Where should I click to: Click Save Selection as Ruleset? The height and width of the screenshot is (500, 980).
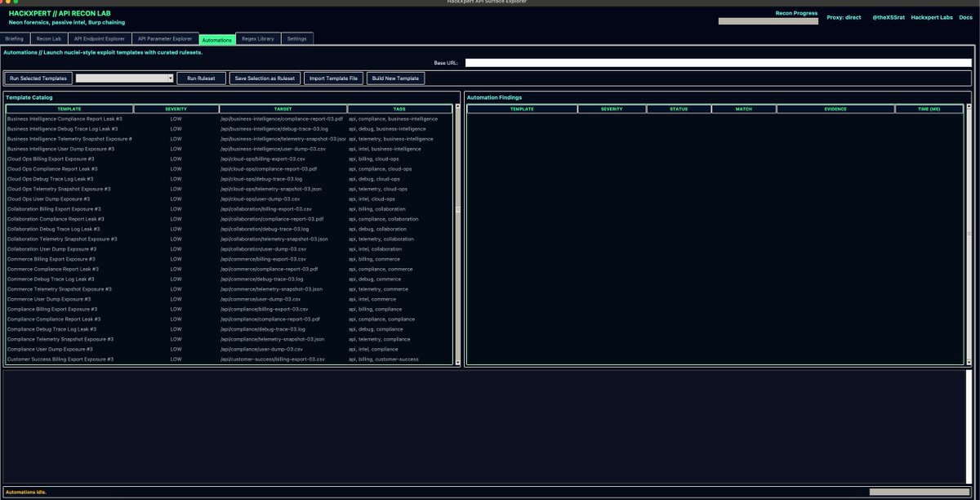click(x=265, y=78)
